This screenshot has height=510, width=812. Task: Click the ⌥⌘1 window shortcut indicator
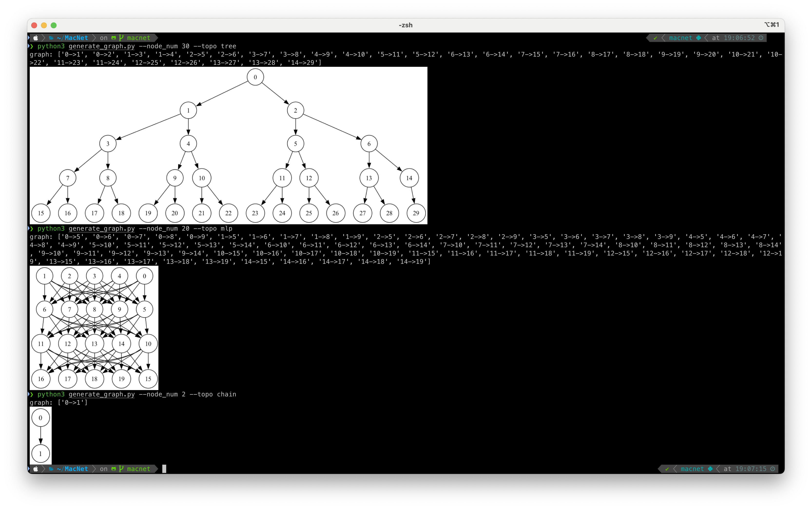772,25
